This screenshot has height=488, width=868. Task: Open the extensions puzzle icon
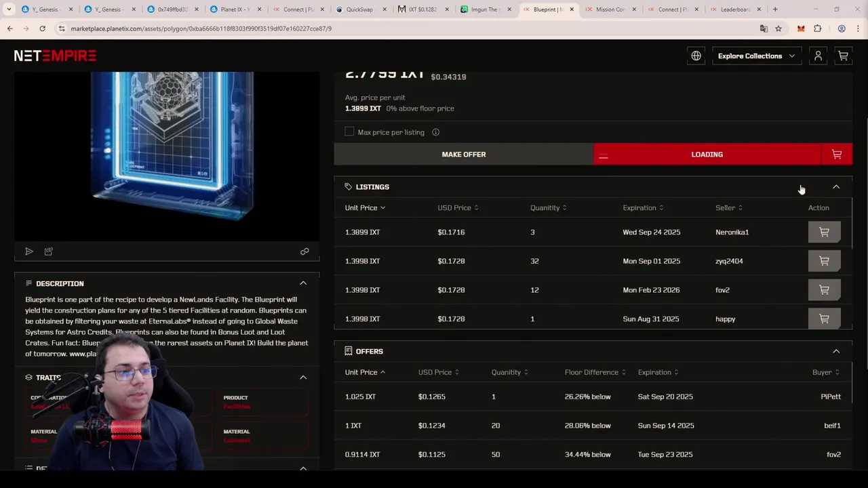pyautogui.click(x=817, y=28)
